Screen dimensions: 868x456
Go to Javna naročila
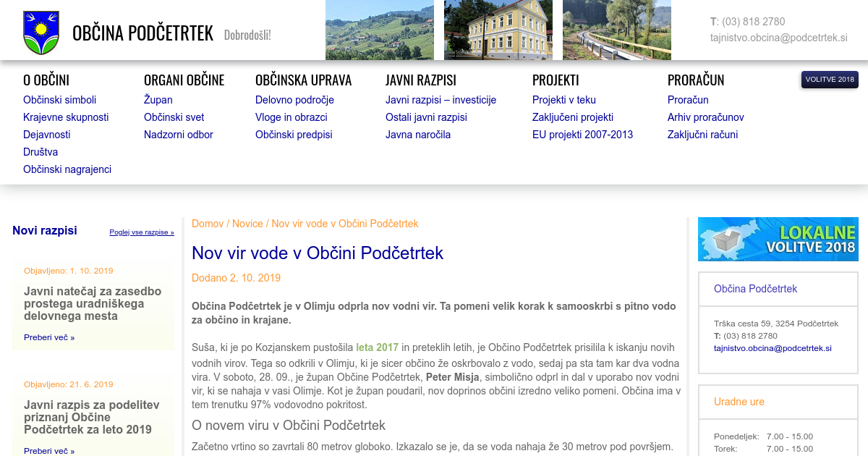417,135
